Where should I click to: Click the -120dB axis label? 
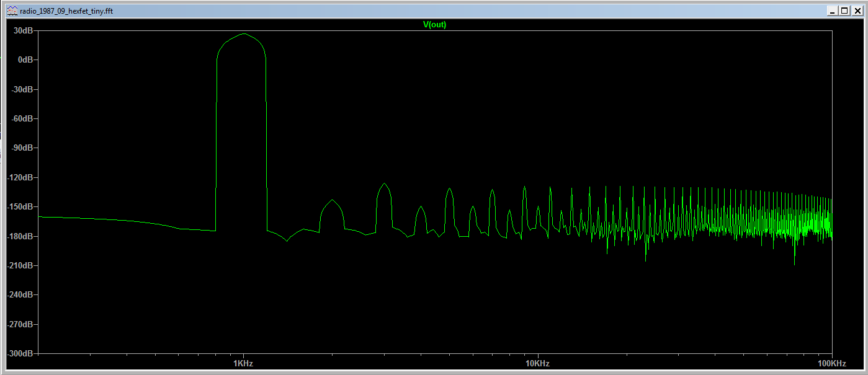(x=20, y=177)
